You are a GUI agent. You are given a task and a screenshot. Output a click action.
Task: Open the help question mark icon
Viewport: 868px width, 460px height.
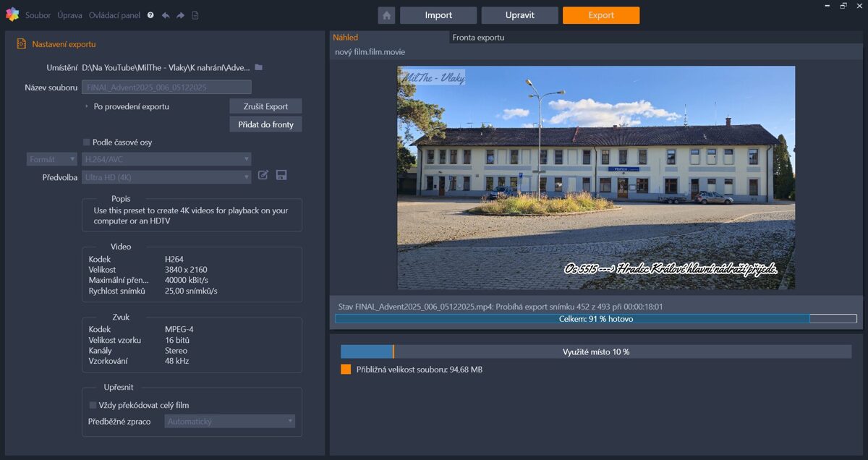(x=150, y=15)
